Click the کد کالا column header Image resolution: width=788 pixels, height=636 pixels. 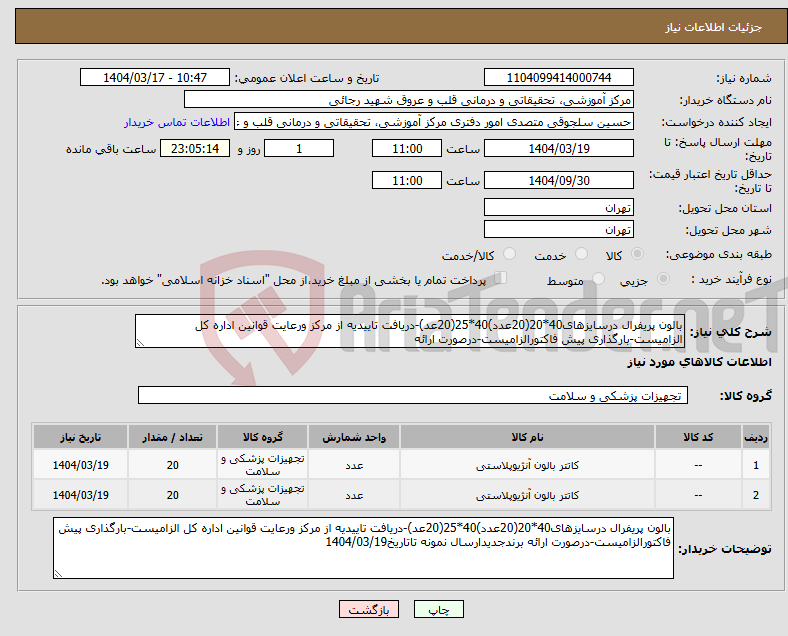coord(698,437)
